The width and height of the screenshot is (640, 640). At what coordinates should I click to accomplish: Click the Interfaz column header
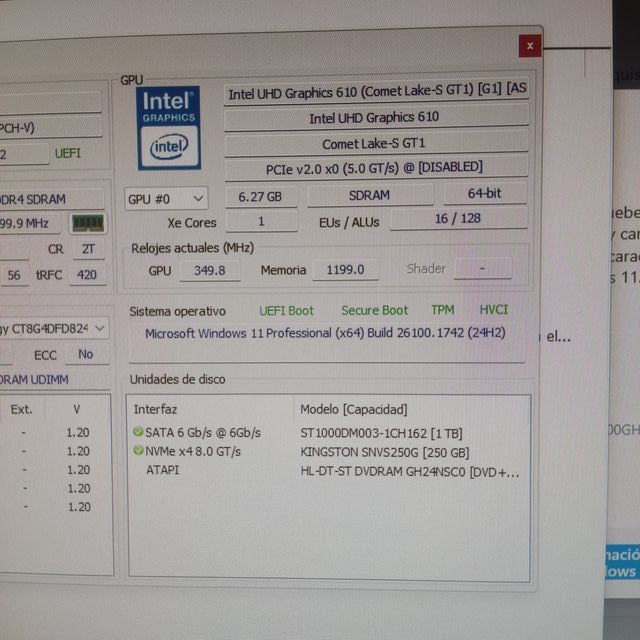click(156, 409)
